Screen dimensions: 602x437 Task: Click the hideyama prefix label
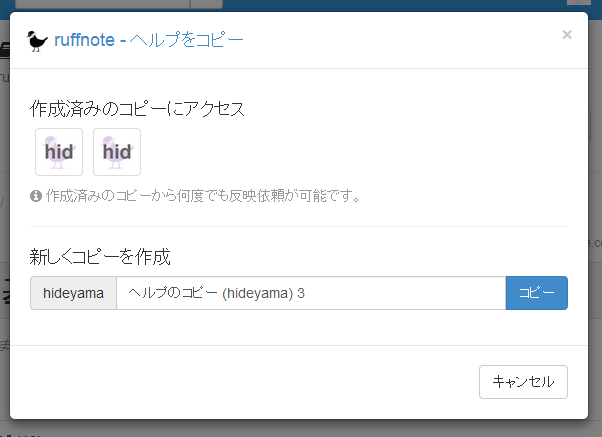[x=73, y=293]
